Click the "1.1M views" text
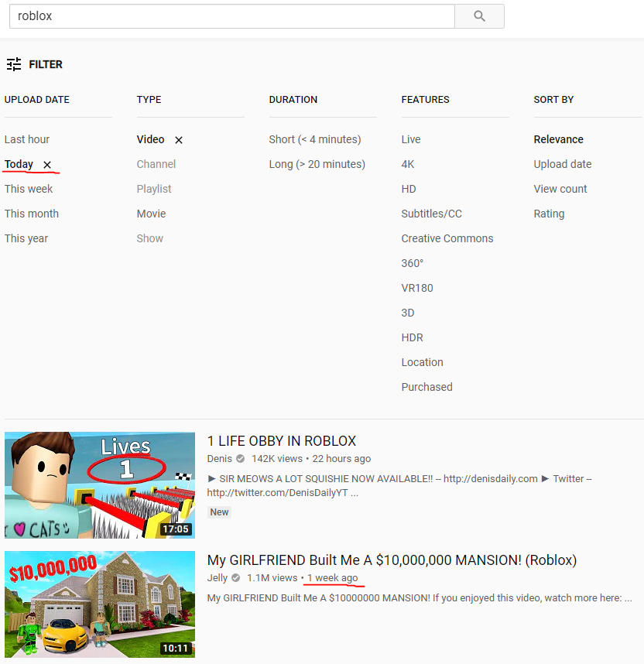The image size is (644, 664). click(x=272, y=577)
